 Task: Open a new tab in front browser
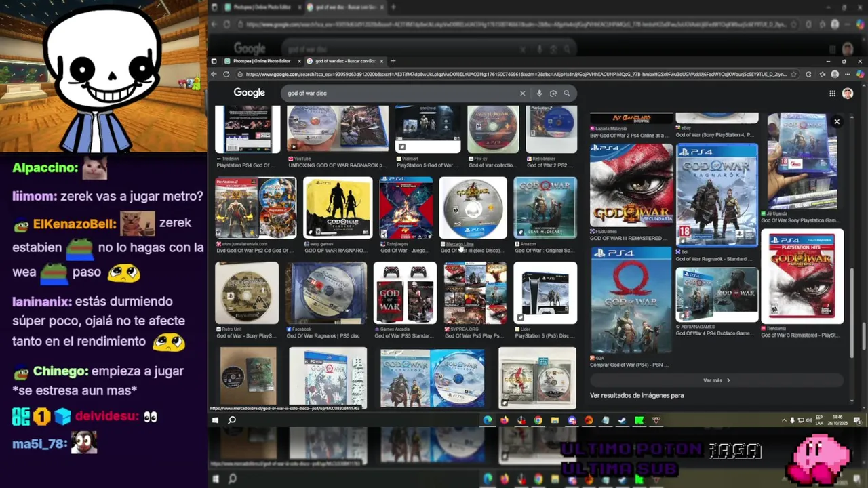tap(393, 61)
